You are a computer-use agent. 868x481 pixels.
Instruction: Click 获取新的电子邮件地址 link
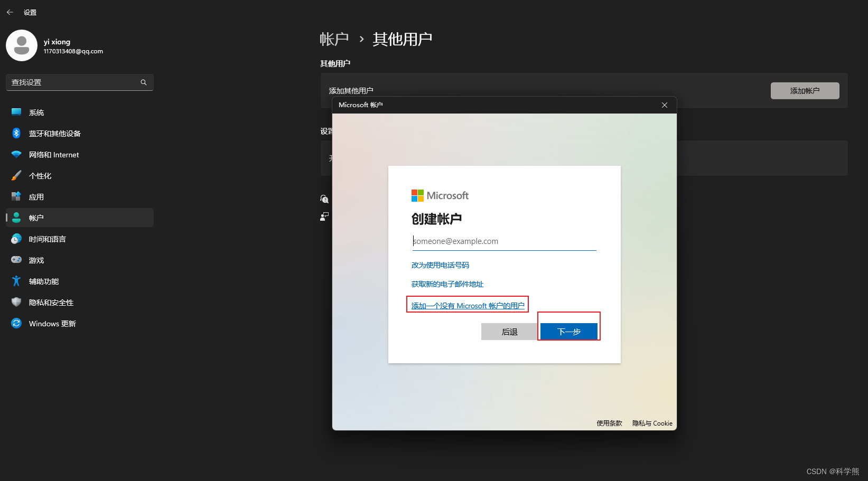[x=447, y=284]
